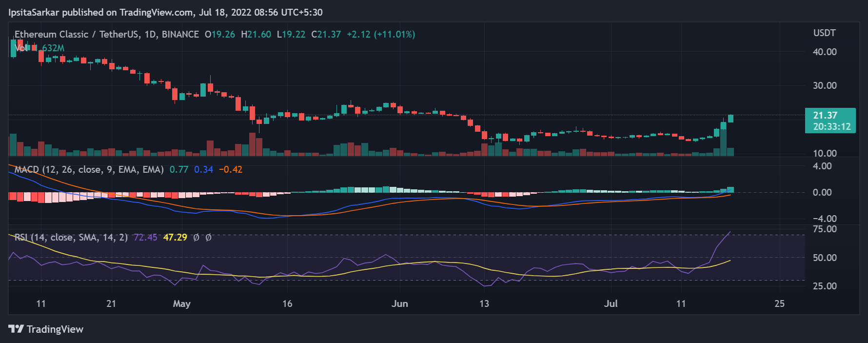Click the TradingView logo at the bottom

[x=46, y=329]
